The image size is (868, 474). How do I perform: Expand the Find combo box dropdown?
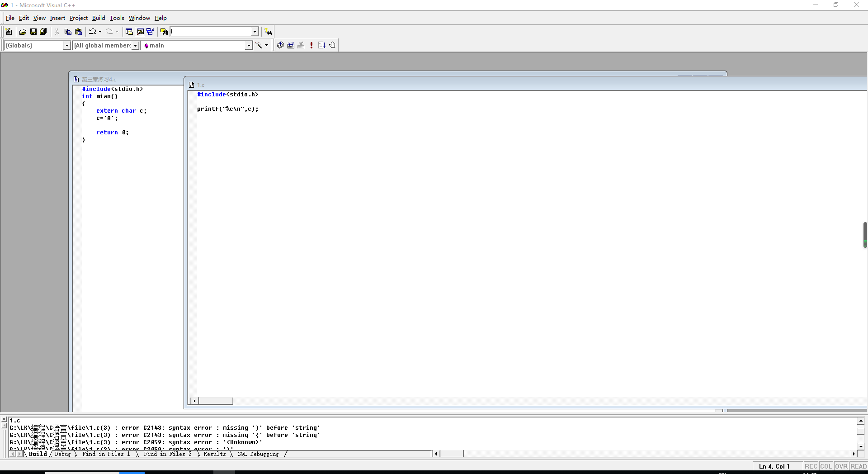point(255,32)
